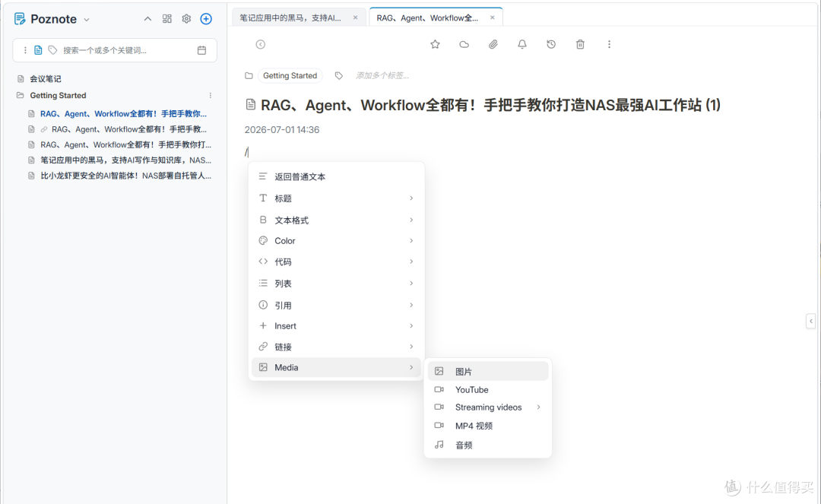Create a new note with the plus icon
Viewport: 821px width, 504px height.
206,19
